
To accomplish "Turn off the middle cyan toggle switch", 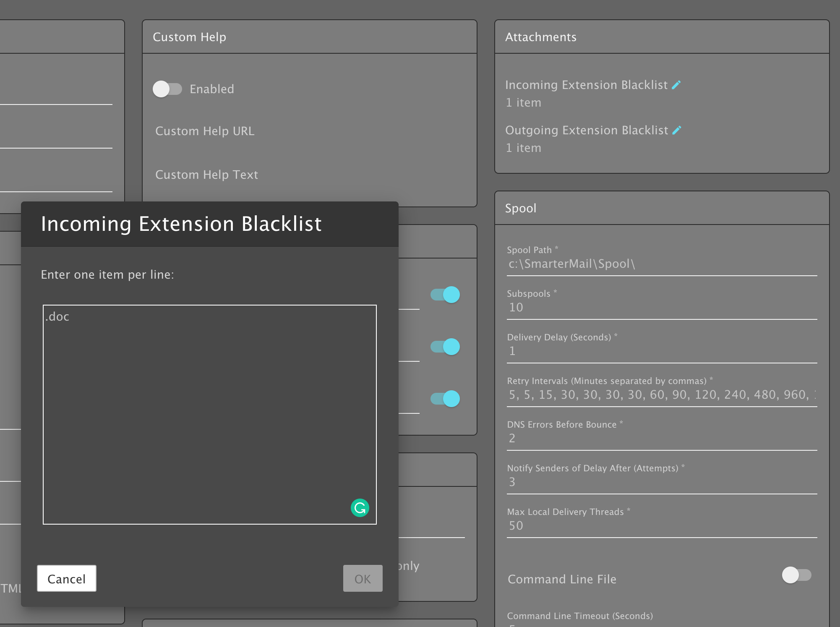I will [445, 347].
